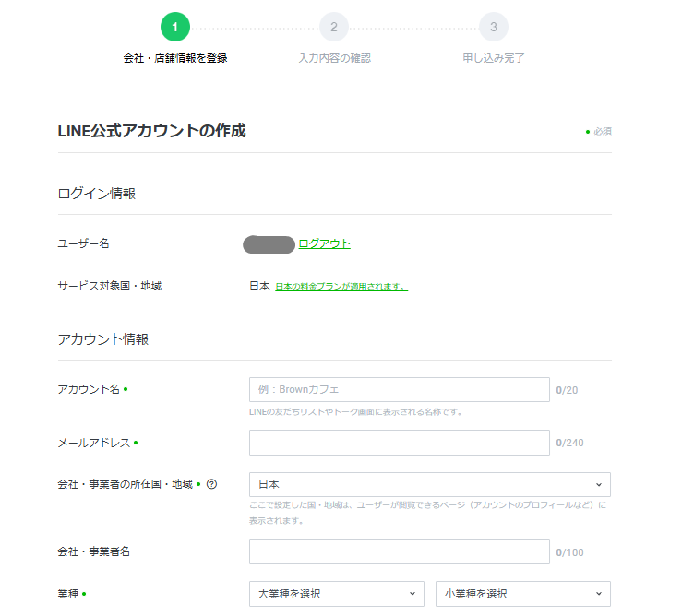694x616 pixels.
Task: Click the ここで設定した国・地域は hint text
Action: (x=427, y=513)
